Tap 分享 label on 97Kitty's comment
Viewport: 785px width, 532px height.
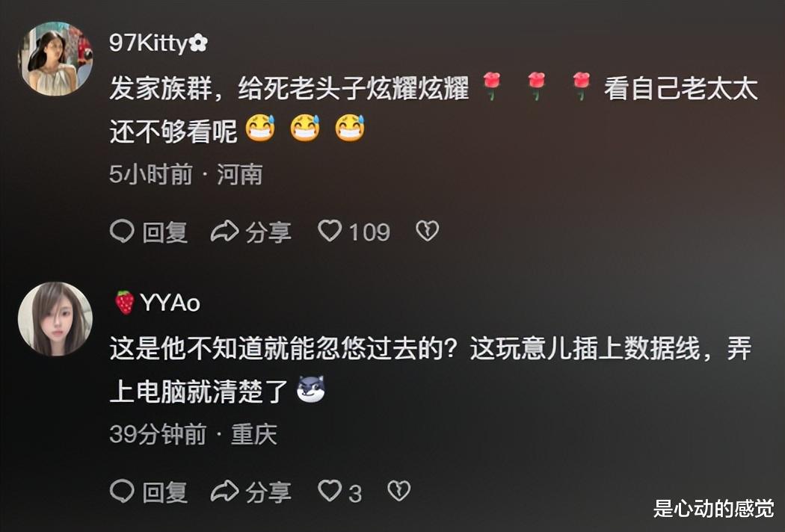click(x=268, y=232)
